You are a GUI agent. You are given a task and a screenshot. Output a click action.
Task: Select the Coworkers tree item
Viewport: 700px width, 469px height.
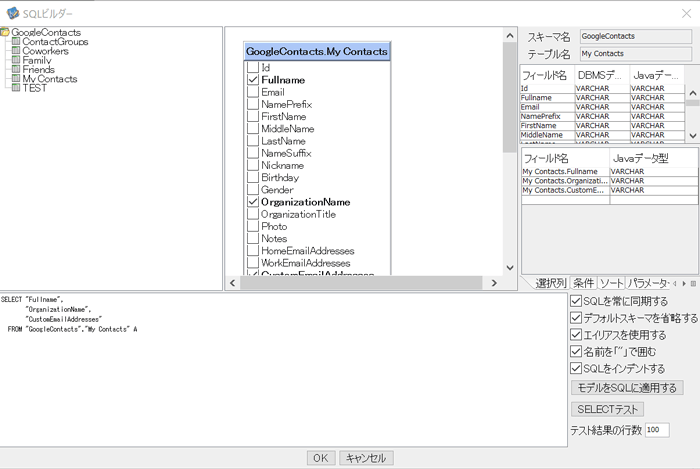(x=46, y=50)
